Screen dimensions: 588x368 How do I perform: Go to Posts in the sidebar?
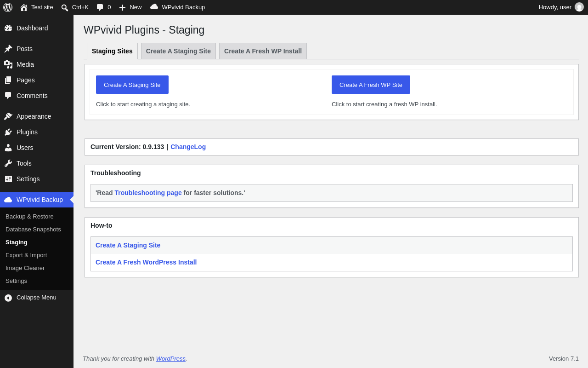point(24,49)
